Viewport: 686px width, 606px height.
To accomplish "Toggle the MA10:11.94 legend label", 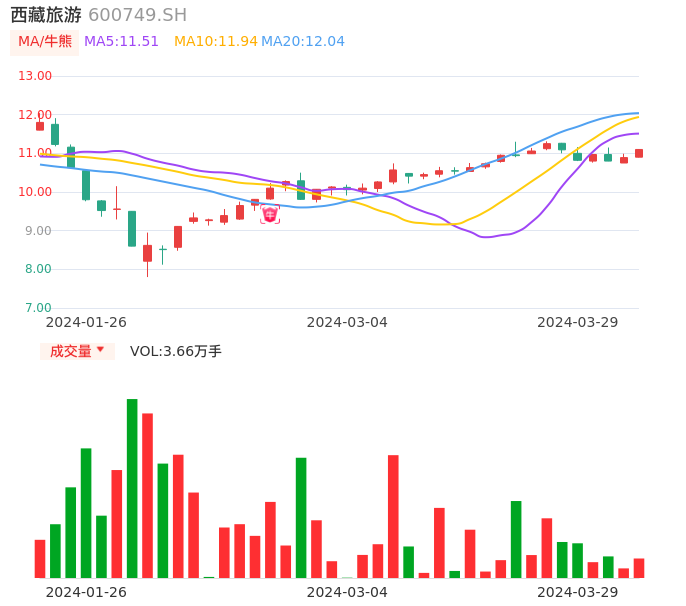I will [215, 42].
